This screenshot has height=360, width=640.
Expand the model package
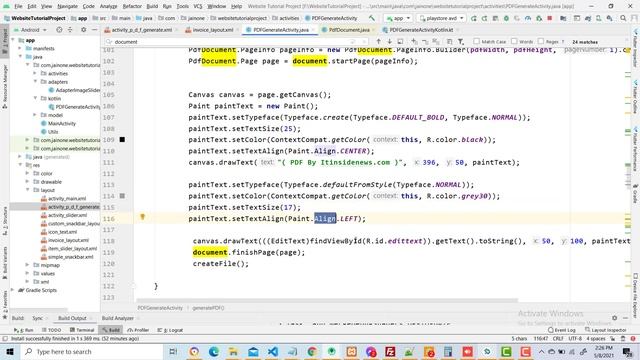(x=35, y=115)
